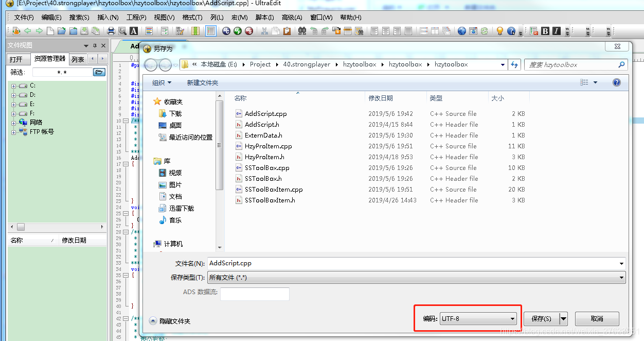Click the 搜索 hzytoolbox search box

576,64
